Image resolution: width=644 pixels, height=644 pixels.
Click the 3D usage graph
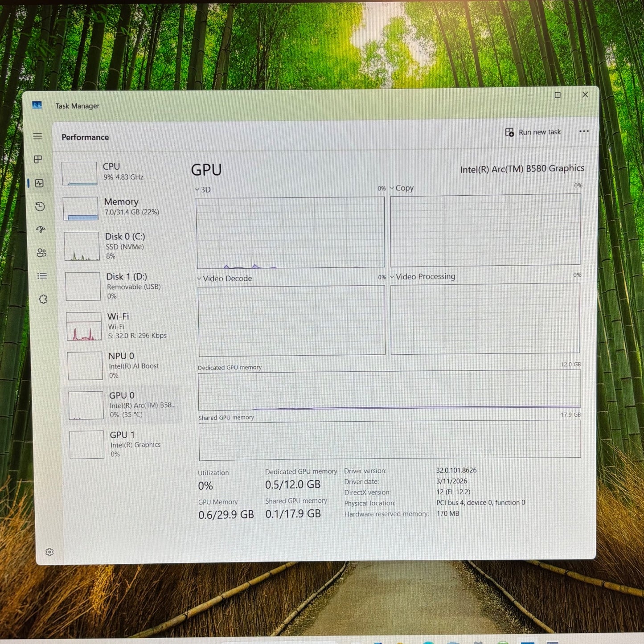click(290, 232)
